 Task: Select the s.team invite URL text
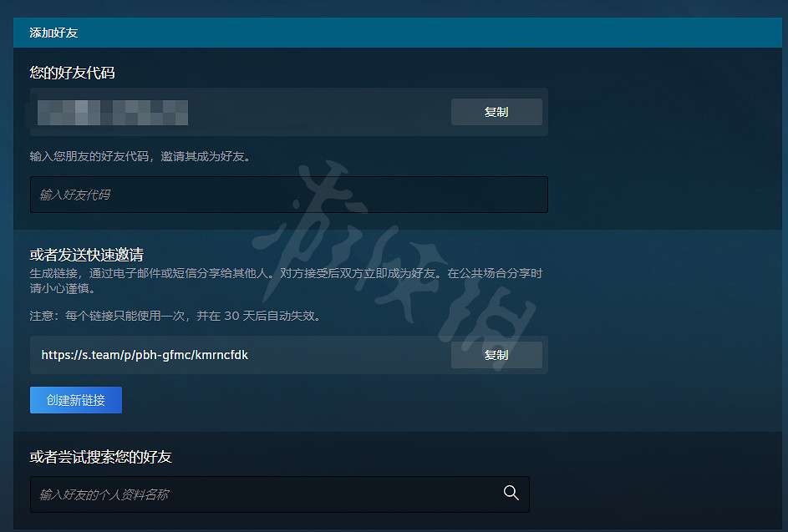145,355
